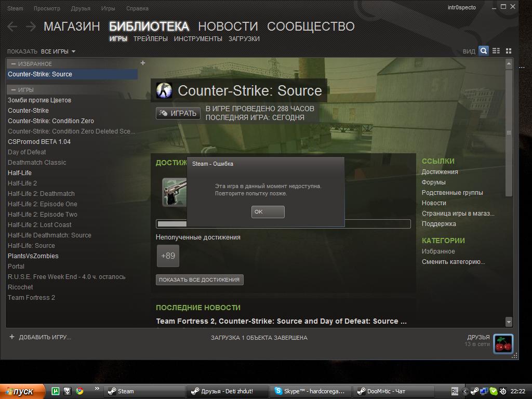Select the ИГРЫ sub-tab
This screenshot has height=399, width=532.
coord(118,38)
